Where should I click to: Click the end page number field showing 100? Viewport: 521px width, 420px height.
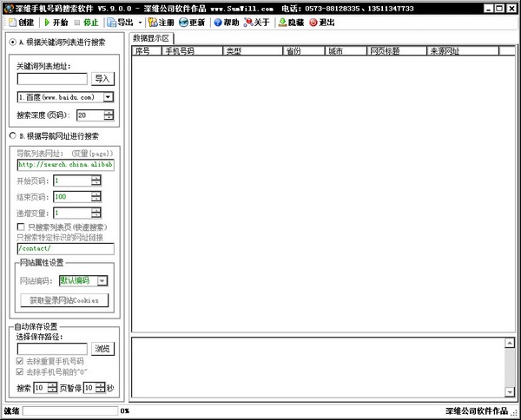[x=72, y=197]
